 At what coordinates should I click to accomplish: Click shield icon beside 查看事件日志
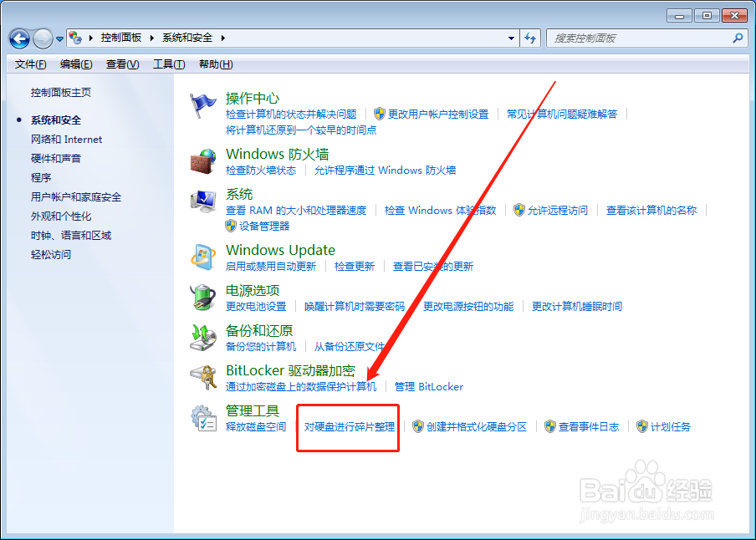[550, 426]
